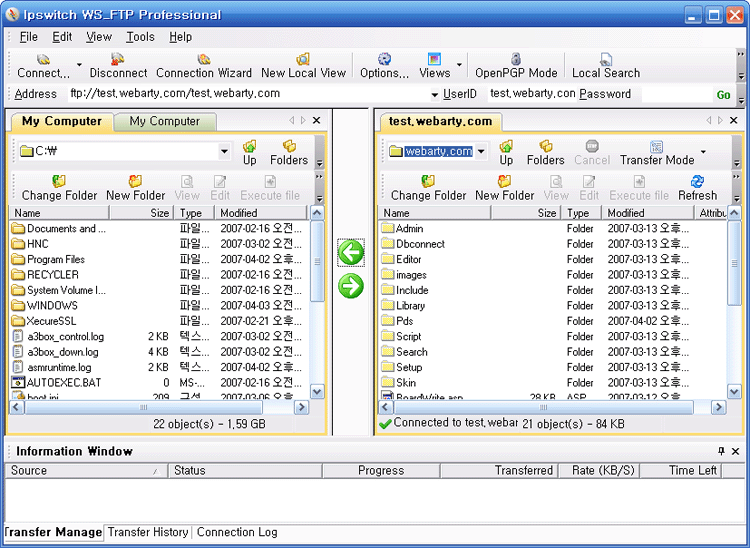Click the Connection Wizard toolbar icon

204,60
